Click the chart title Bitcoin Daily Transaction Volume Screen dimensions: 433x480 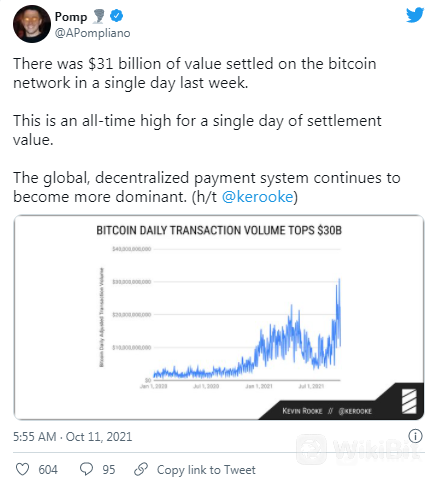coord(219,230)
